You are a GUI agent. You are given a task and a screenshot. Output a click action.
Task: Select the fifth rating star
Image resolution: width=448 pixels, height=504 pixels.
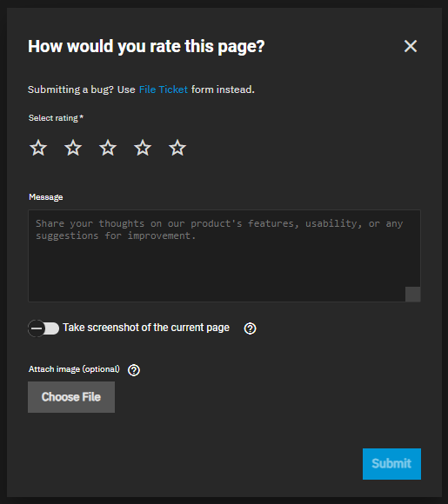click(x=177, y=148)
